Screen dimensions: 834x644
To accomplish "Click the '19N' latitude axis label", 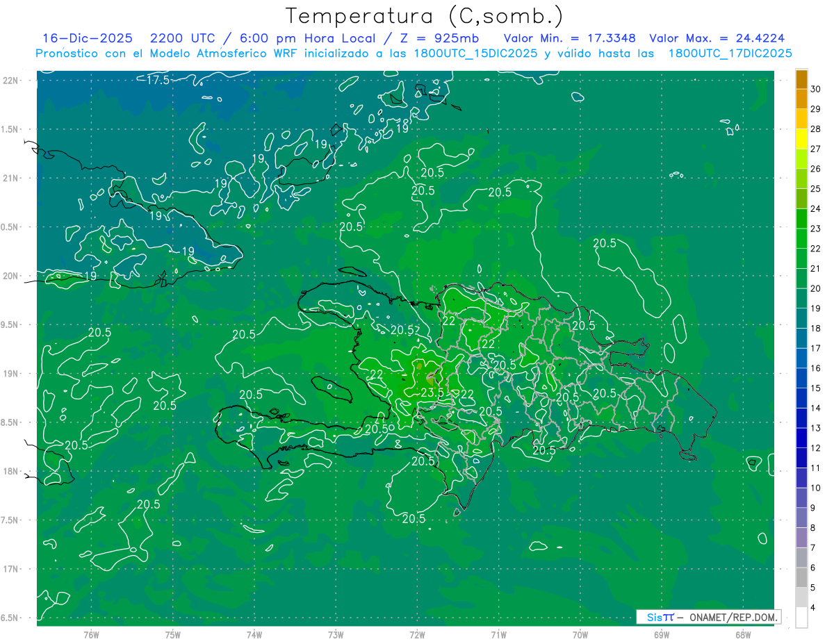I will point(11,373).
